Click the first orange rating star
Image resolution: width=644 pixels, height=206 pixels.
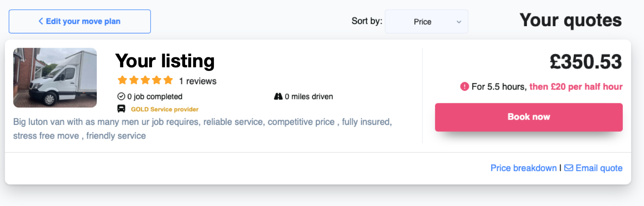pyautogui.click(x=122, y=80)
